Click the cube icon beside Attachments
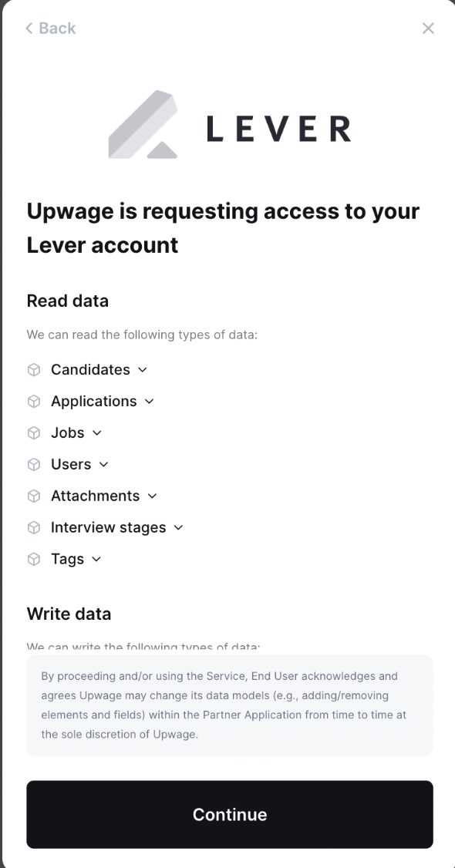The height and width of the screenshot is (868, 455). (x=34, y=496)
